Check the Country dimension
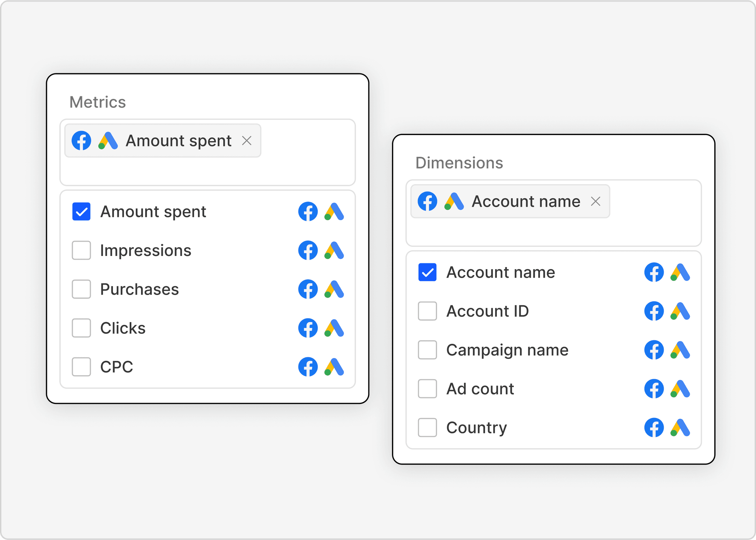The width and height of the screenshot is (756, 540). (x=427, y=427)
